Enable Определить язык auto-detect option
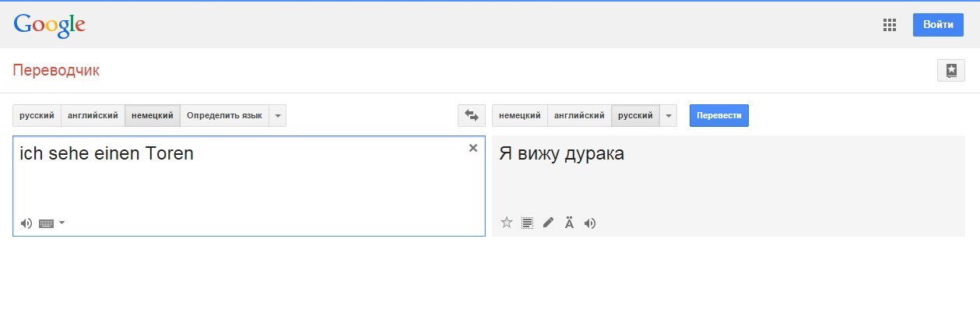Viewport: 980px width, 309px height. coord(224,115)
